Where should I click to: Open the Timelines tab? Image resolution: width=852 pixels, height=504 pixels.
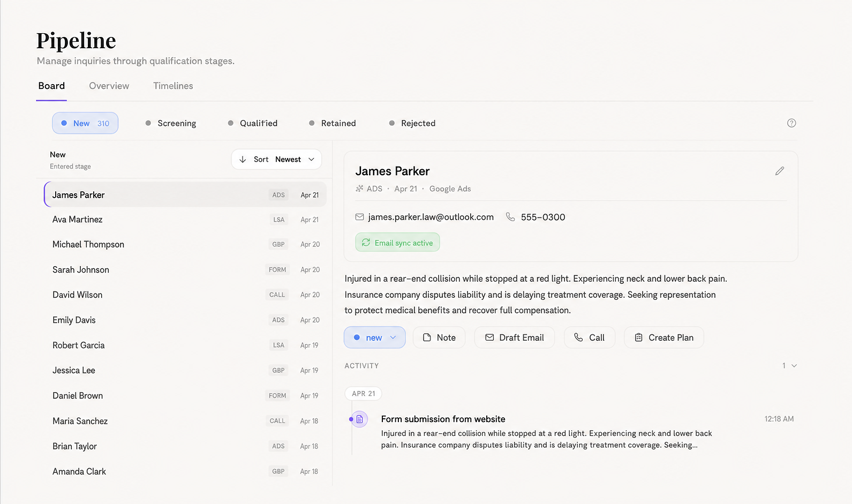click(x=173, y=86)
